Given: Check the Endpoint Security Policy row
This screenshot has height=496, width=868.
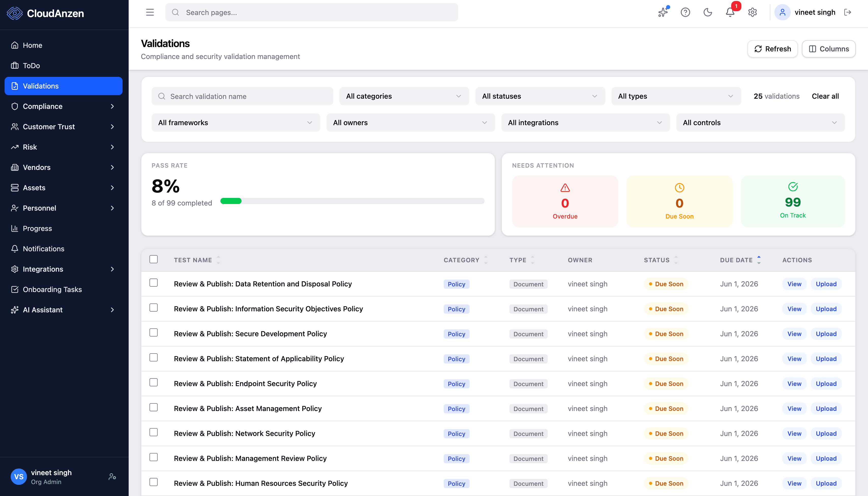Looking at the screenshot, I should click(154, 382).
